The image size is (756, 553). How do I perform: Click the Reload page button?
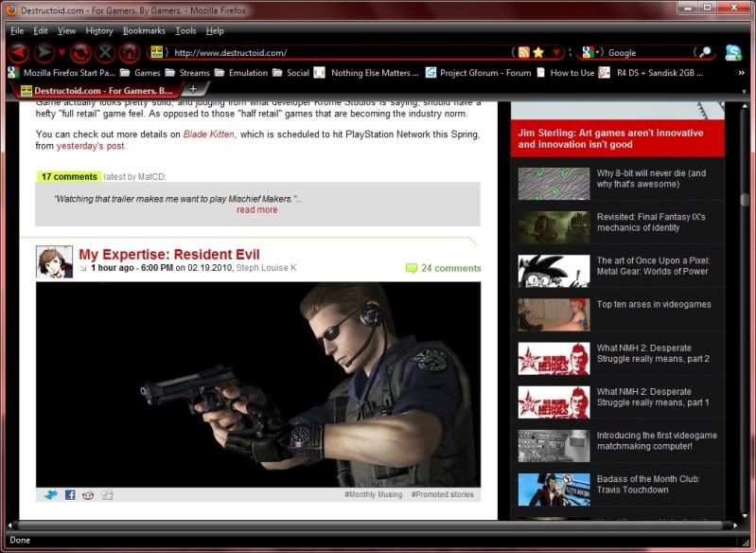pos(80,53)
